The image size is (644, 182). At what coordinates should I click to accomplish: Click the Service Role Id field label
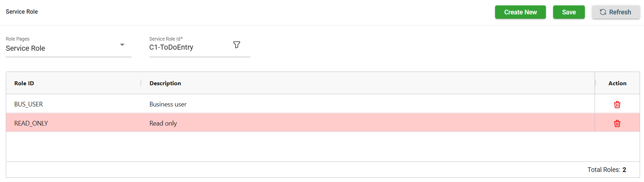[166, 39]
